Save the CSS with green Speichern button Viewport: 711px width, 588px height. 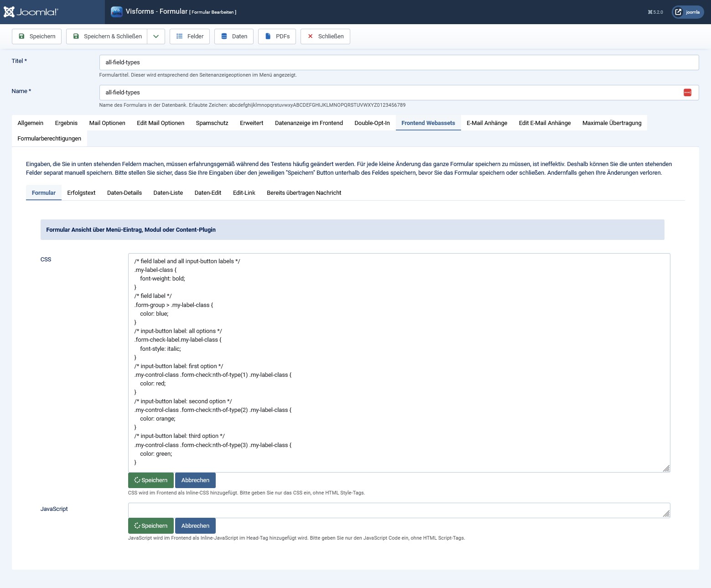pyautogui.click(x=151, y=480)
